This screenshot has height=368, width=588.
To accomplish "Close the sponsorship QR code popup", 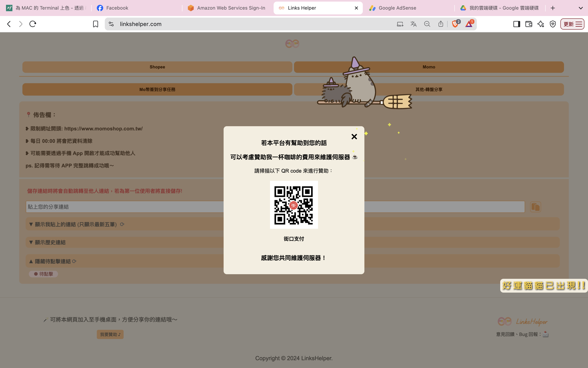I will point(354,137).
